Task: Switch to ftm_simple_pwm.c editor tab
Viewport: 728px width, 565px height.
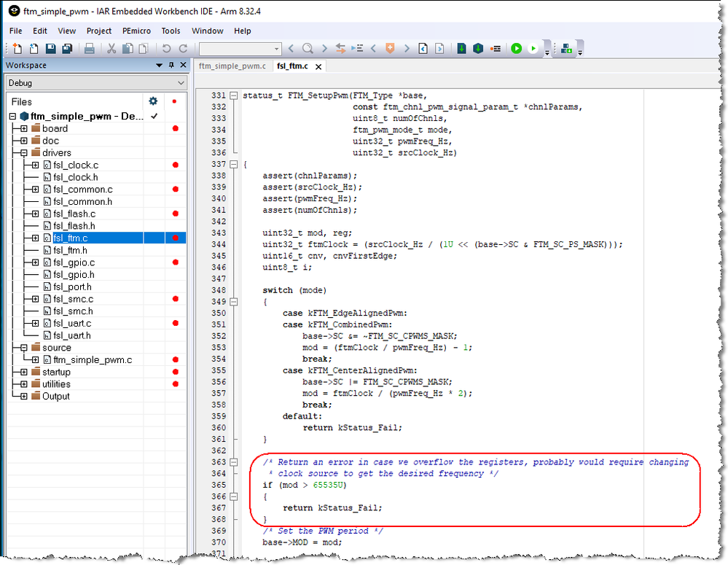Action: point(232,66)
